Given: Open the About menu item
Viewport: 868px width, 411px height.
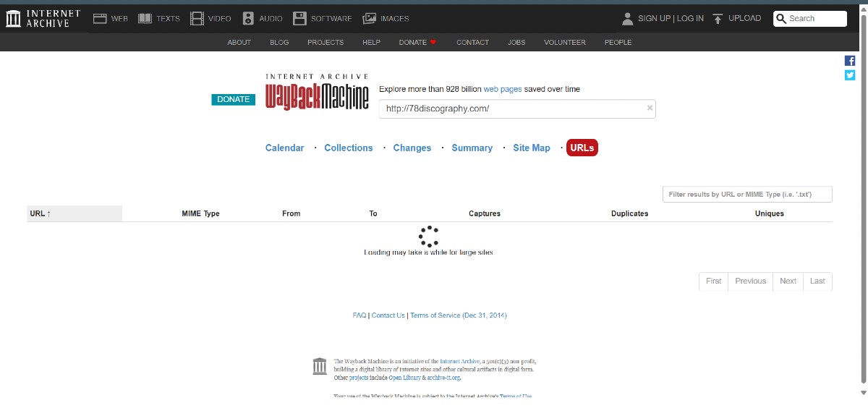Looking at the screenshot, I should (x=239, y=43).
